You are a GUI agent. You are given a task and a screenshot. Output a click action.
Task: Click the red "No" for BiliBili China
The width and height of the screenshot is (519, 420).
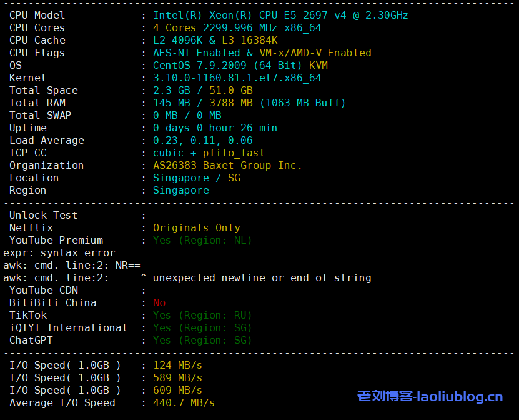pos(159,302)
